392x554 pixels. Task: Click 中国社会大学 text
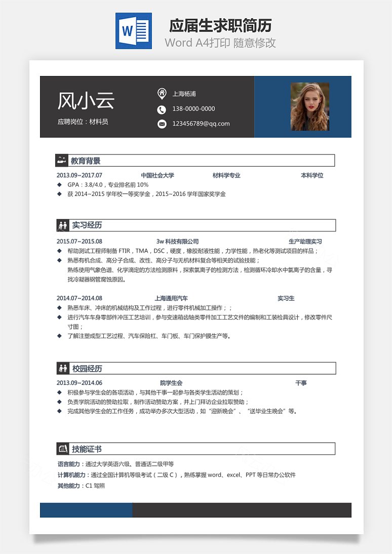(158, 175)
